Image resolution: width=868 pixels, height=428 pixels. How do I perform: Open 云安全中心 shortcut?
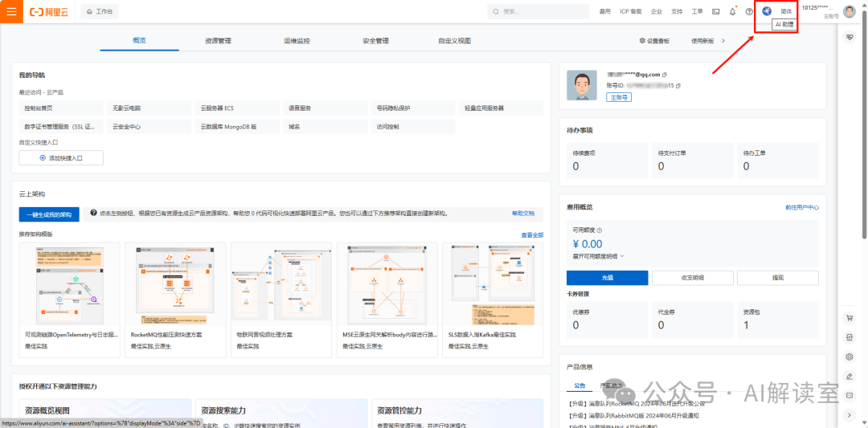click(149, 127)
